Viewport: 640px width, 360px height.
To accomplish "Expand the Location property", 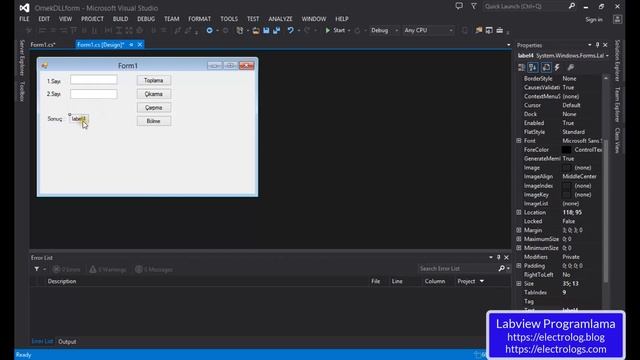I will [519, 212].
